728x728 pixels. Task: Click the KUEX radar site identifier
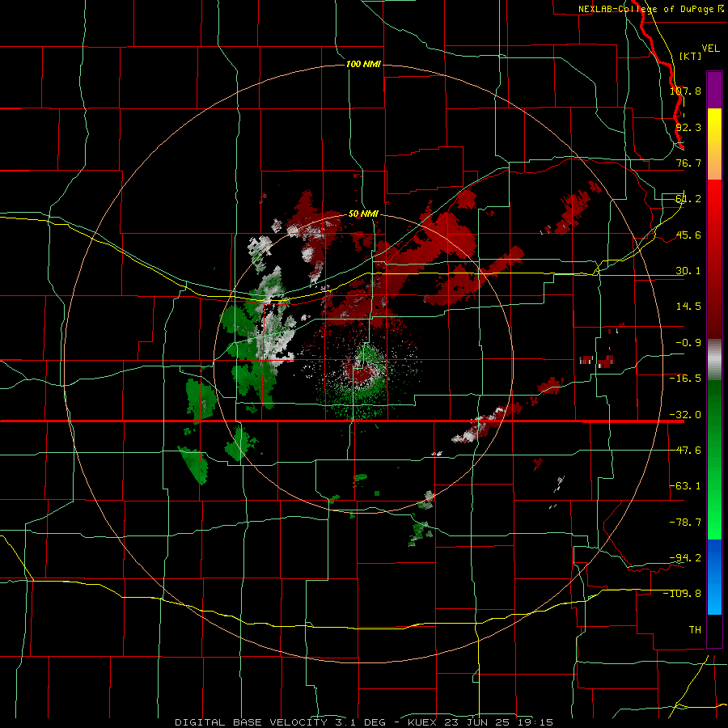coord(422,722)
